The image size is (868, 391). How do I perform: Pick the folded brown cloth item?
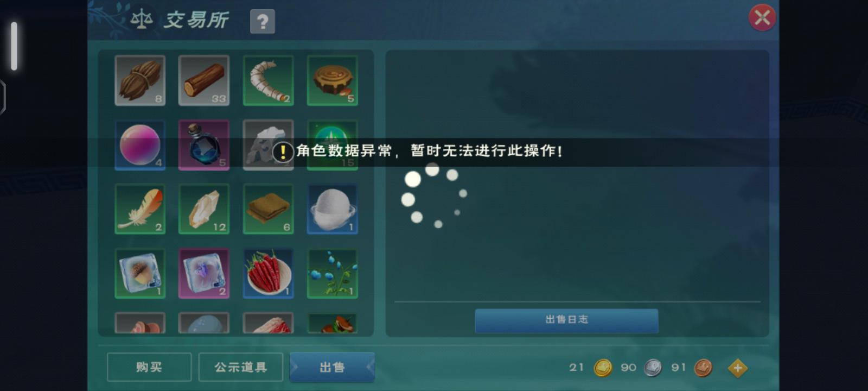pos(269,209)
